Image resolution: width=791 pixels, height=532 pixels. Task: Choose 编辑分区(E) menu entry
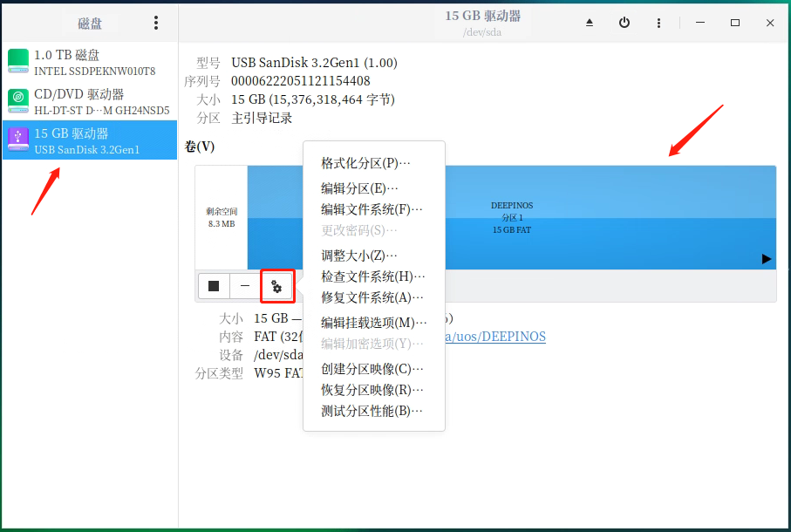359,188
